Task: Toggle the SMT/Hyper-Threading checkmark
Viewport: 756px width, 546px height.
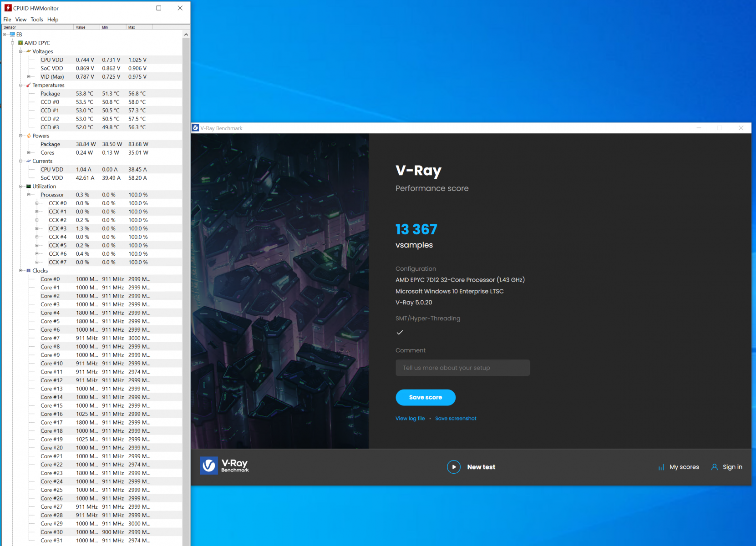Action: pyautogui.click(x=400, y=333)
